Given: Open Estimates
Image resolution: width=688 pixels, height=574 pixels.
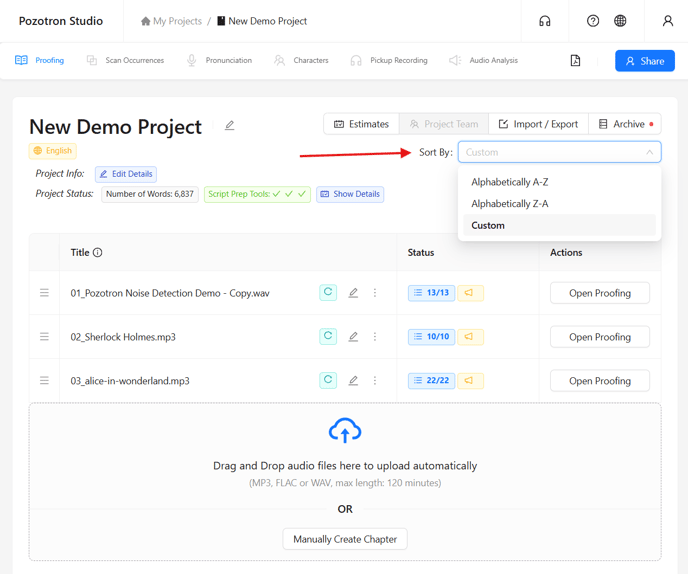Looking at the screenshot, I should point(361,124).
